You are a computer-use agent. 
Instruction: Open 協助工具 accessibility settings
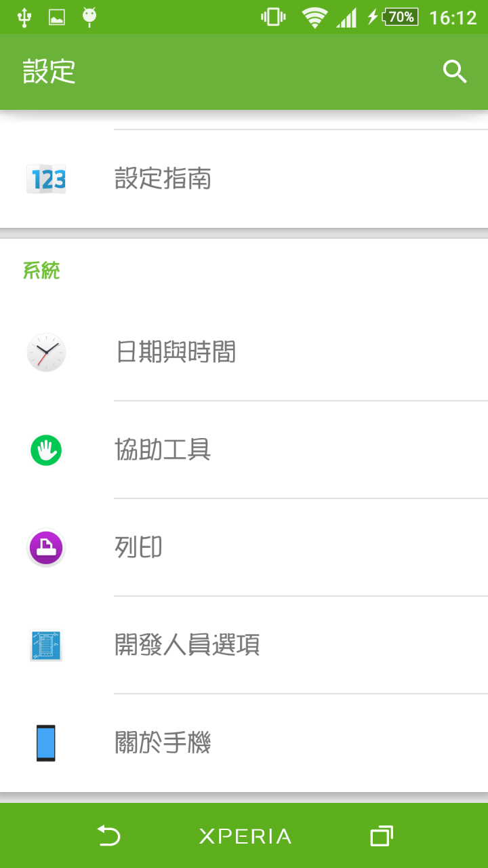(x=244, y=450)
